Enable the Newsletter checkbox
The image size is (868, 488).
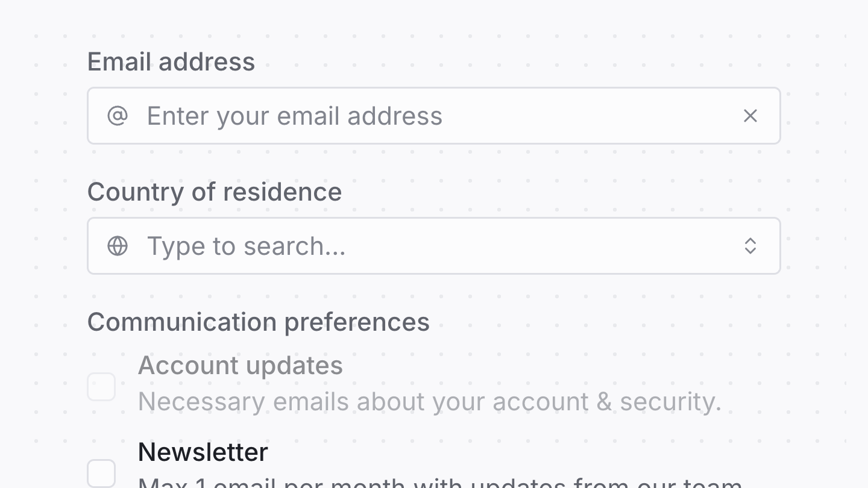pos(101,473)
